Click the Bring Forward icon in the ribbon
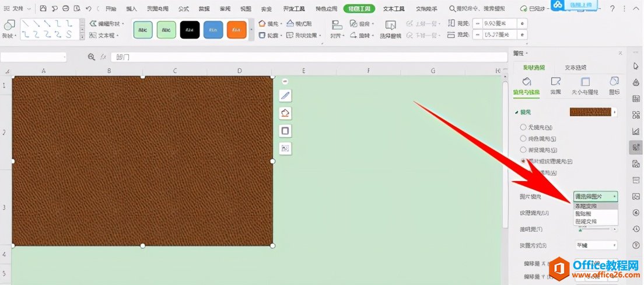The height and width of the screenshot is (285, 644). [409, 24]
